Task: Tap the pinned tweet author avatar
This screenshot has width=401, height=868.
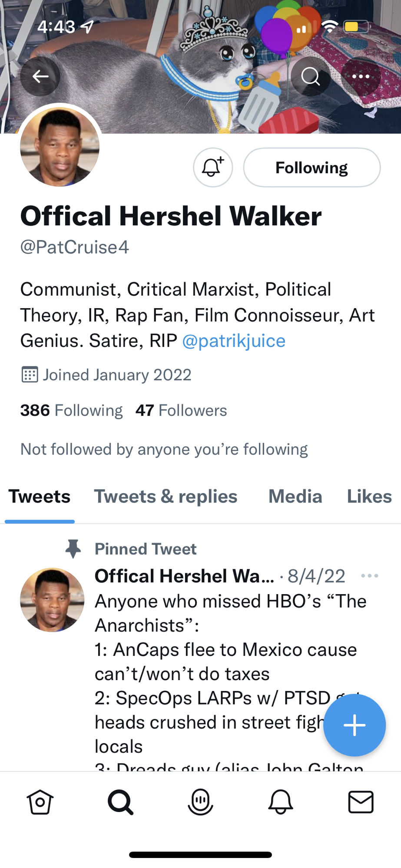Action: tap(52, 600)
